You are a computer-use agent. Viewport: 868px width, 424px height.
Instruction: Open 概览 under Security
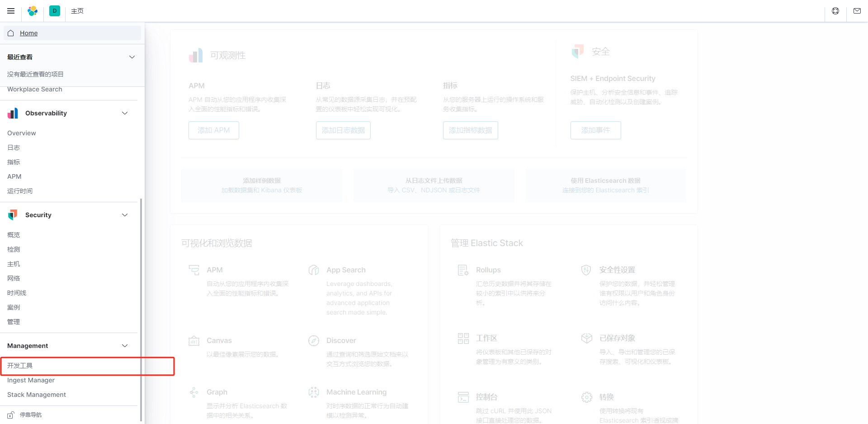pyautogui.click(x=14, y=235)
